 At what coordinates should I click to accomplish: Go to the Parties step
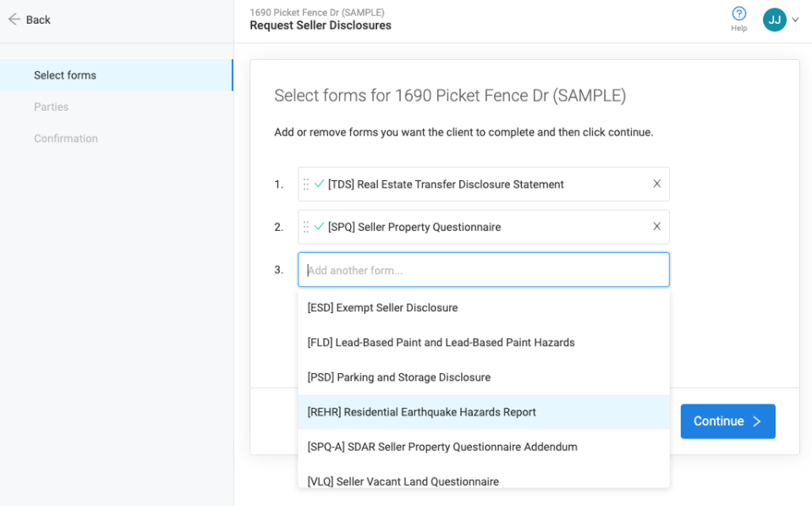tap(52, 107)
